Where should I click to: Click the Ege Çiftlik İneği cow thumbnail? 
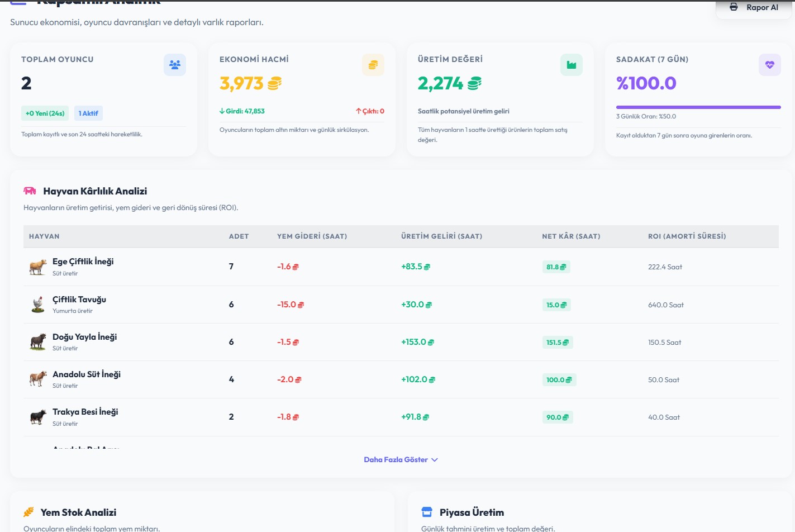click(x=38, y=267)
